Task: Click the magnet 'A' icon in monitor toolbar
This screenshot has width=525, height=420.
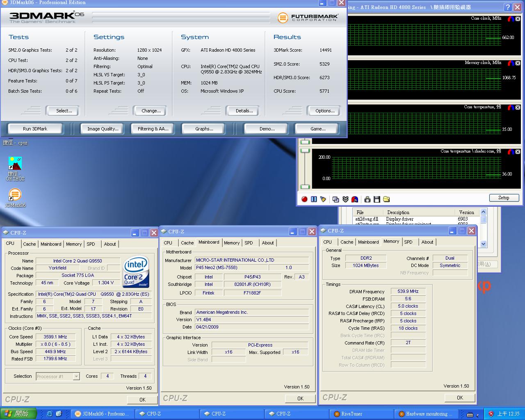Action: (355, 199)
